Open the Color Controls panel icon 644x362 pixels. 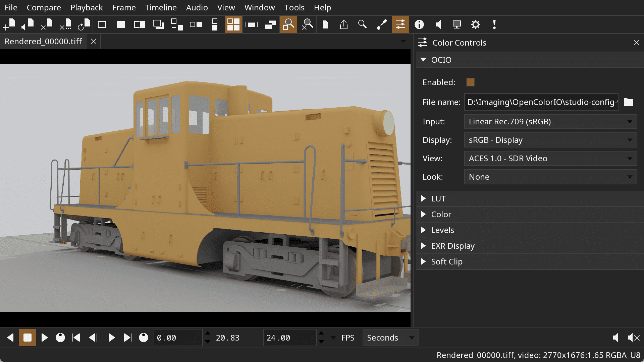(x=400, y=24)
